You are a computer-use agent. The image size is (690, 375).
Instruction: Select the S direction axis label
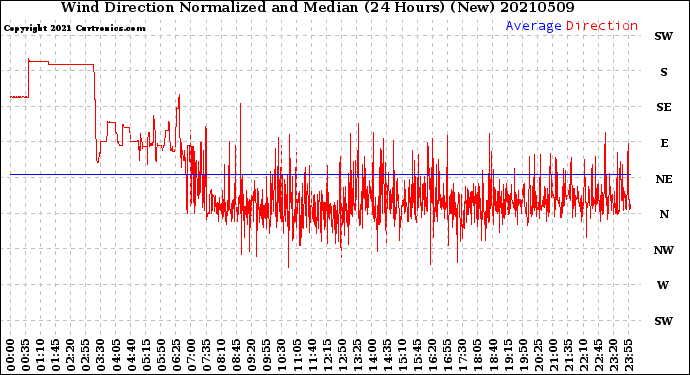coord(664,72)
